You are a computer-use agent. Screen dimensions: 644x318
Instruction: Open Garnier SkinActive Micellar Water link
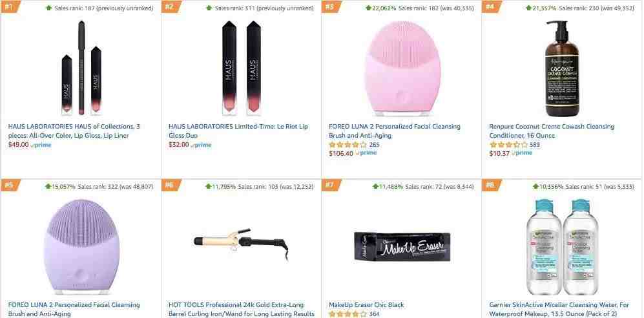[559, 310]
